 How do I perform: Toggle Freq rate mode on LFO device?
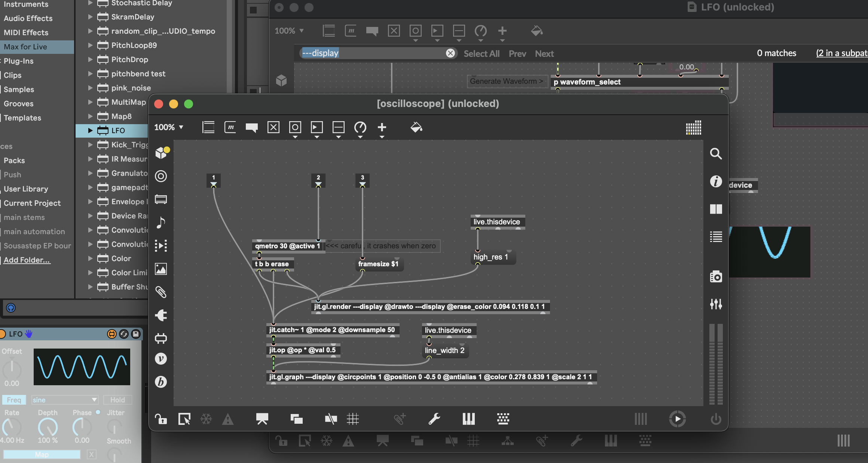[x=14, y=400]
